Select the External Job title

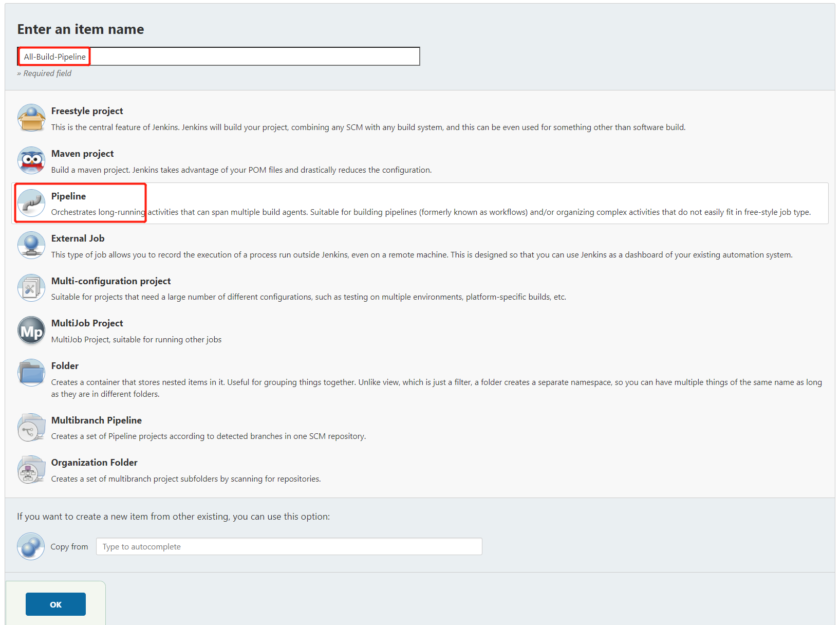[x=78, y=238]
